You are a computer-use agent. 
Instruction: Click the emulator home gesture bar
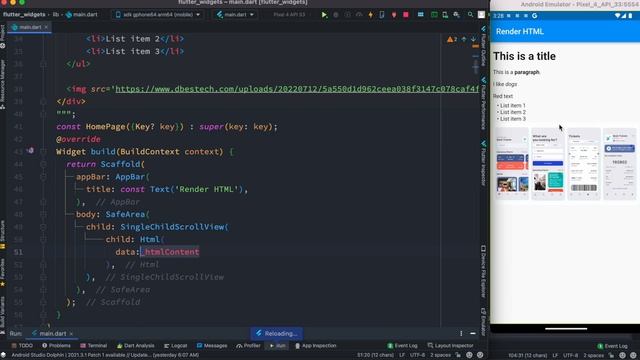pos(566,329)
